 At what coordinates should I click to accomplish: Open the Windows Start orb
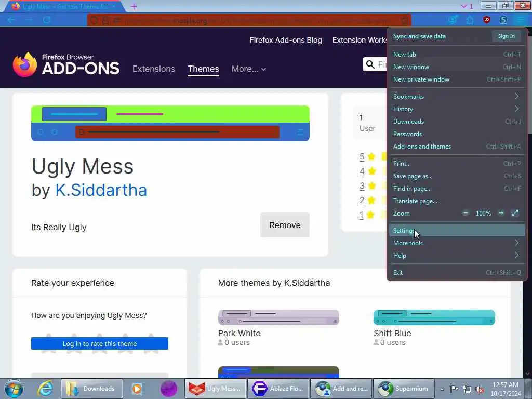pyautogui.click(x=14, y=389)
